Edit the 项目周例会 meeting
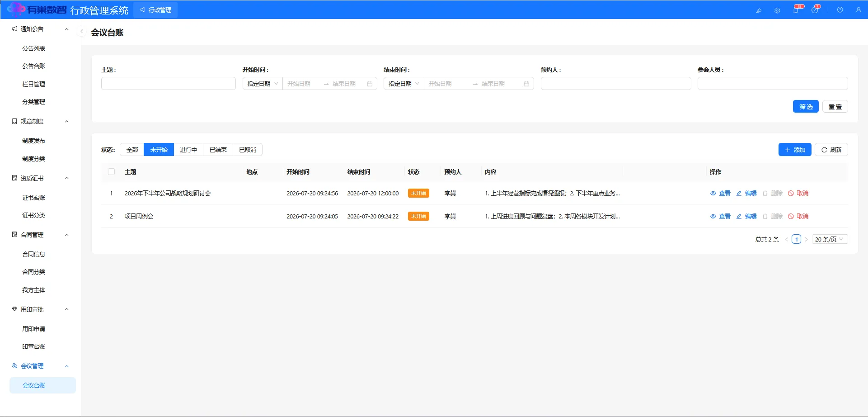The height and width of the screenshot is (417, 868). [x=746, y=216]
